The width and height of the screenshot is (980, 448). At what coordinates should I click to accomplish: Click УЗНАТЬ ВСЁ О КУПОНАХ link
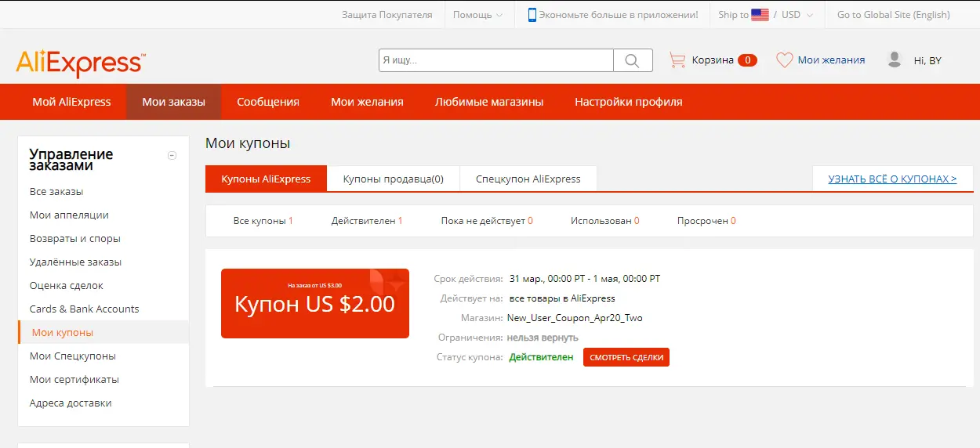pyautogui.click(x=892, y=179)
